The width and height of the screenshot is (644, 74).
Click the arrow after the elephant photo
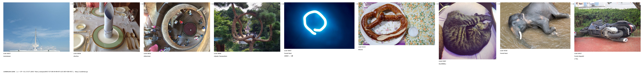(x=572, y=4)
